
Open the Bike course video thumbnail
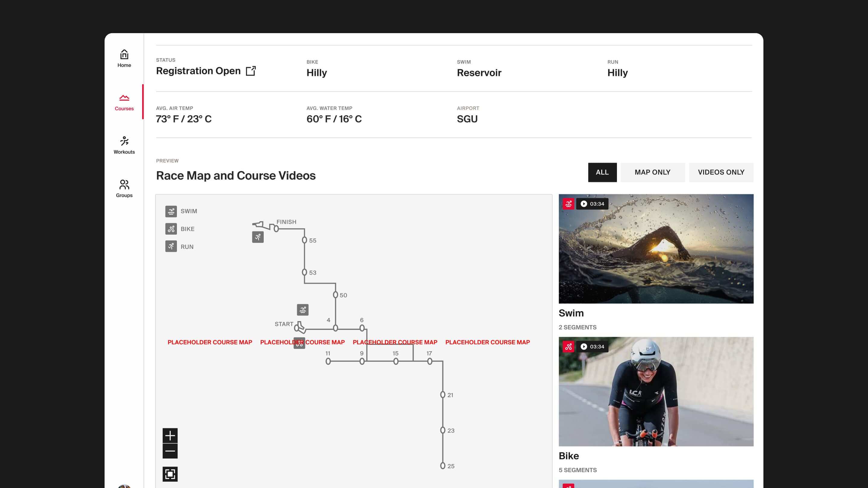pos(656,392)
